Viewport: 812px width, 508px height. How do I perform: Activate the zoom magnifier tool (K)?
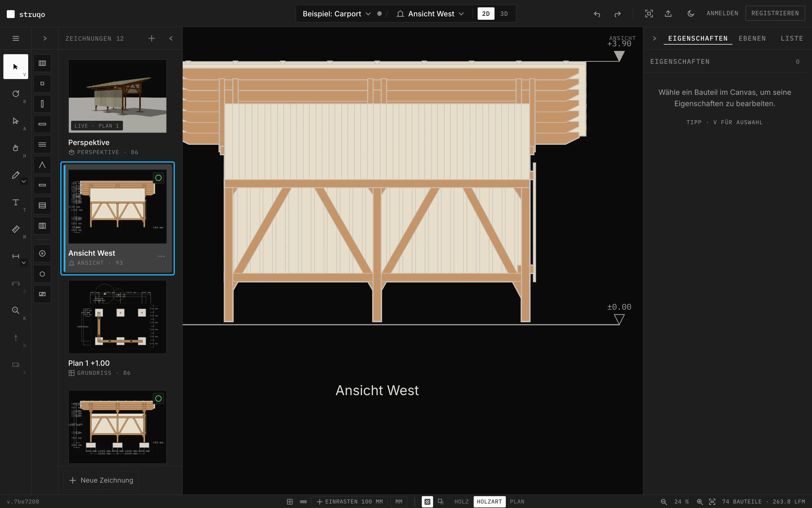coord(16,310)
